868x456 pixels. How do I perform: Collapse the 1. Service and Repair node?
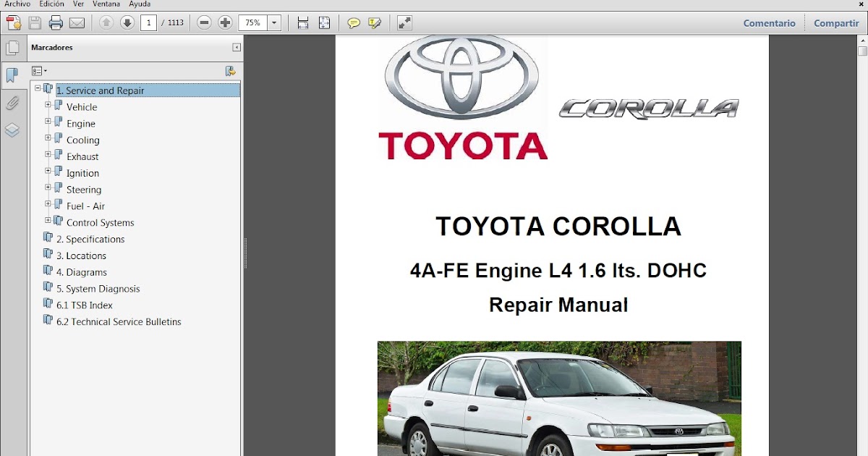tap(38, 88)
